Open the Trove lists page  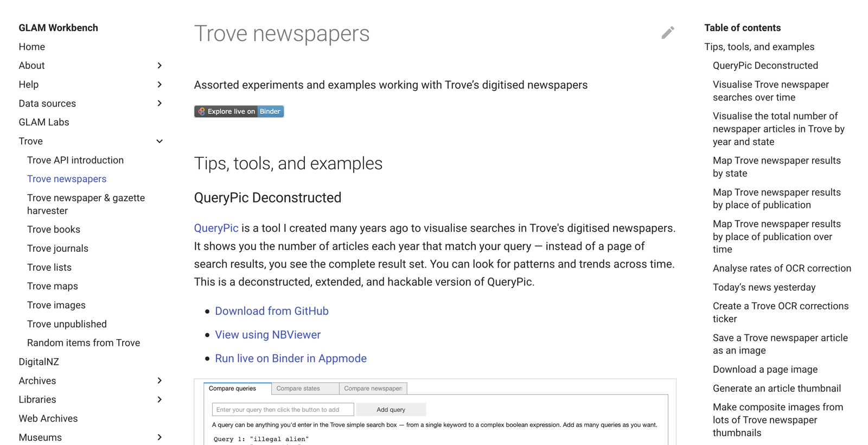[x=49, y=268]
